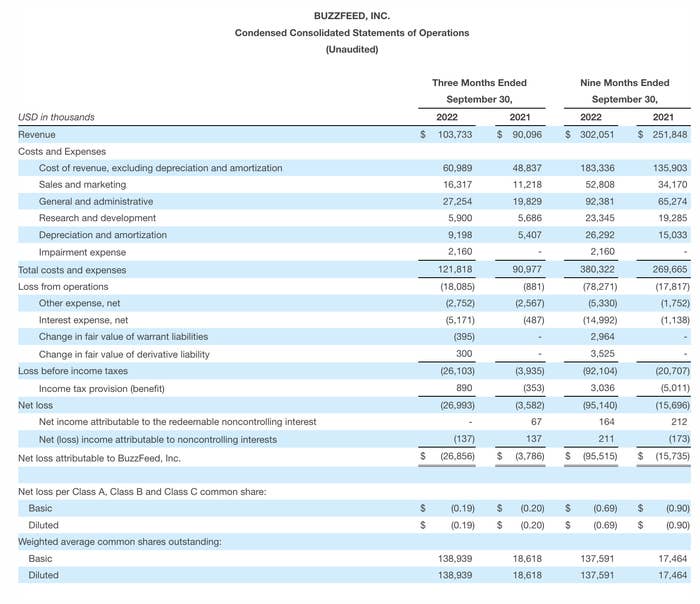This screenshot has height=604, width=700.
Task: Click depreciation value 15,033
Action: click(673, 235)
